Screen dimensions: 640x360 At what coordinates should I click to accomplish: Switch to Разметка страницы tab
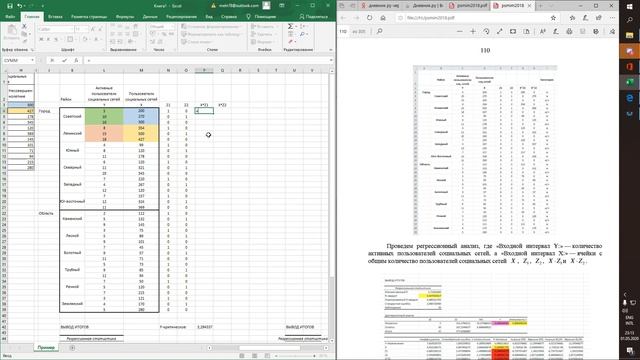[89, 17]
